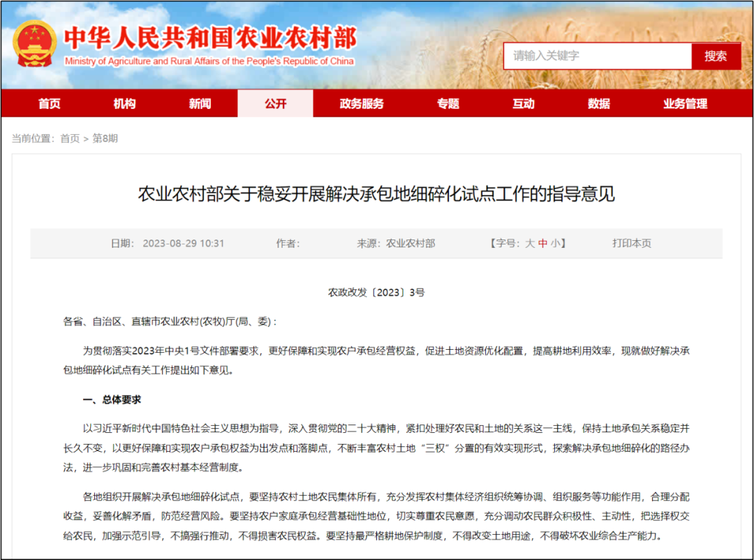Click the 来源: 农业农村部 source text
754x560 pixels.
pos(396,244)
